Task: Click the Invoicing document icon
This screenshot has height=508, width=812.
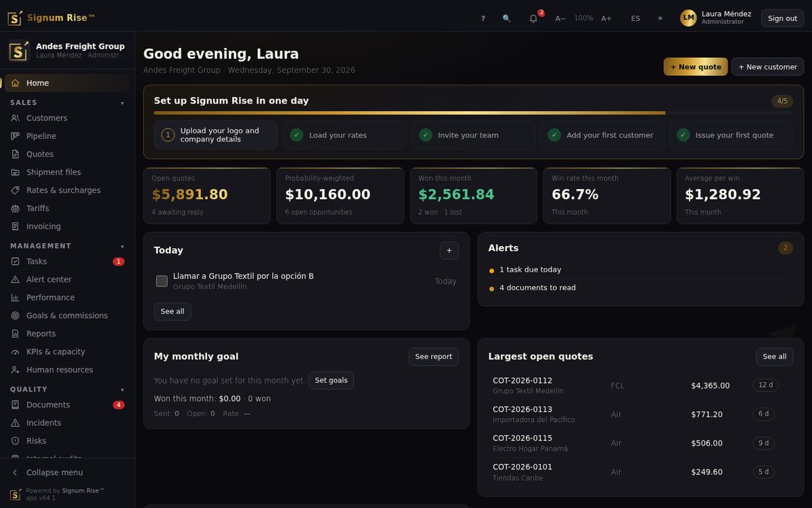Action: tap(15, 226)
